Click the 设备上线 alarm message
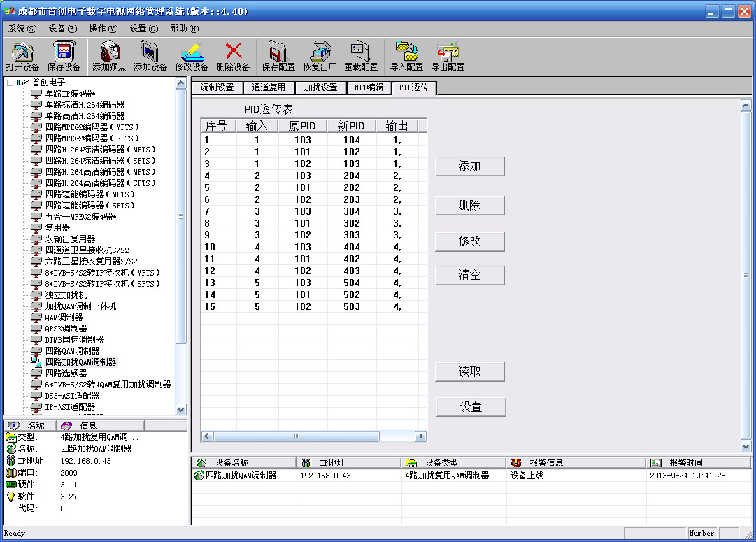 click(x=527, y=476)
